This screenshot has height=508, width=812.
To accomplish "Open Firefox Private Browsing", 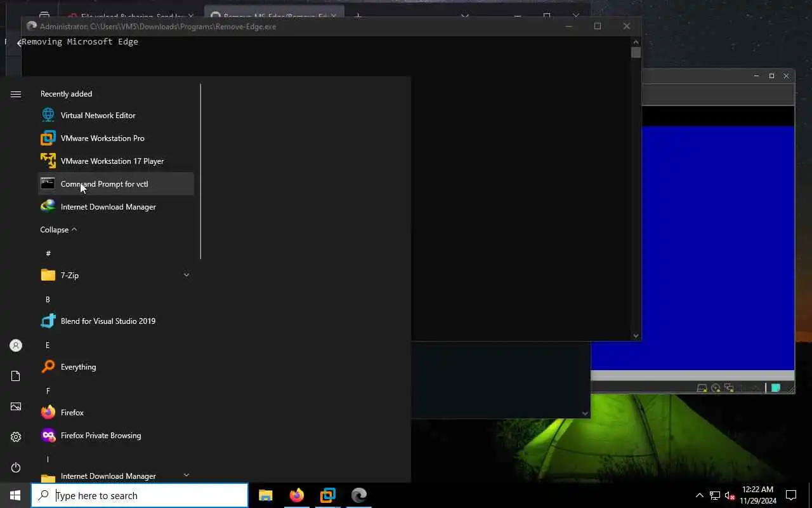I will (115, 436).
